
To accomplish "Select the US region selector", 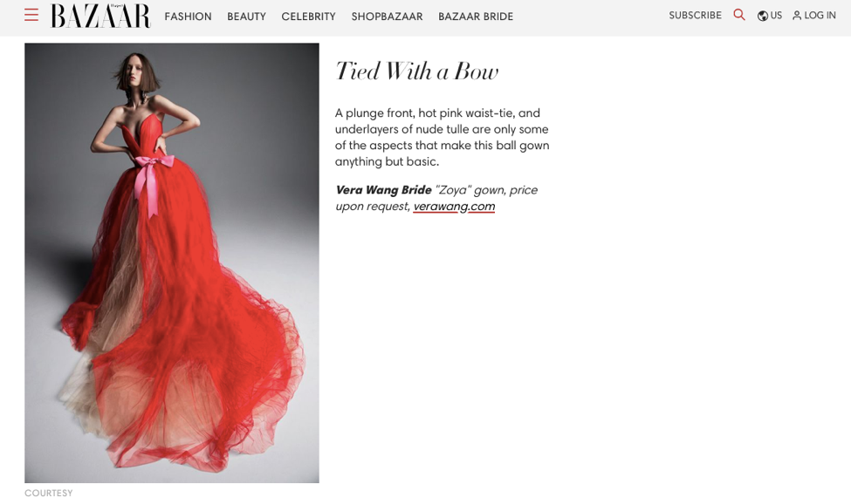I will (x=770, y=16).
